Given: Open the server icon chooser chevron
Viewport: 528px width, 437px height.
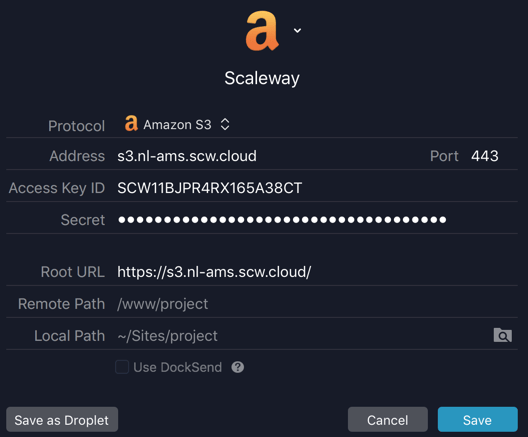Looking at the screenshot, I should click(297, 31).
